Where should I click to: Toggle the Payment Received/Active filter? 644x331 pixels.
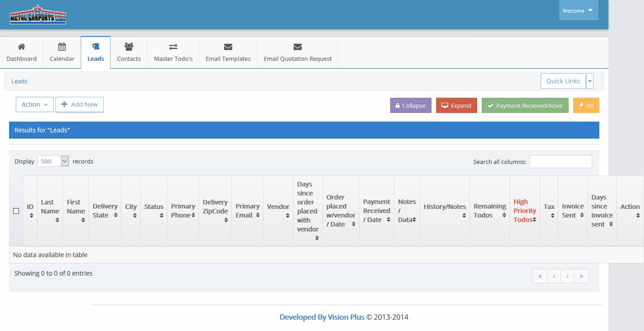click(x=524, y=105)
